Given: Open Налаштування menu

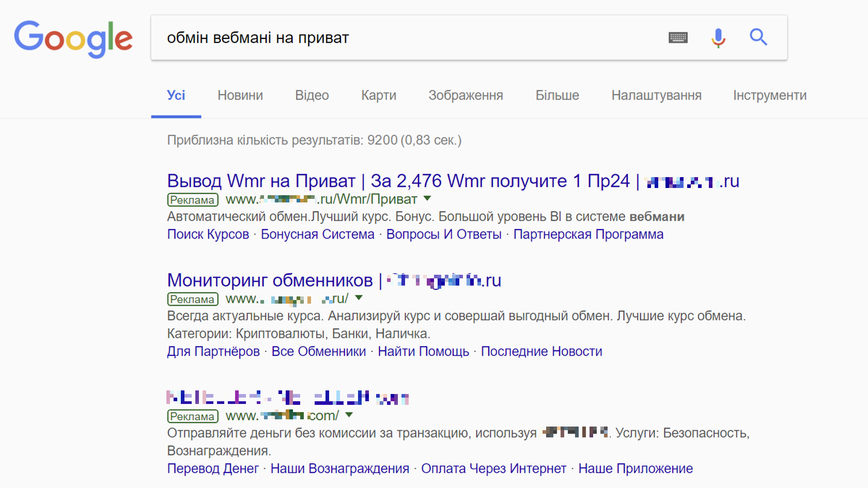Looking at the screenshot, I should click(656, 95).
